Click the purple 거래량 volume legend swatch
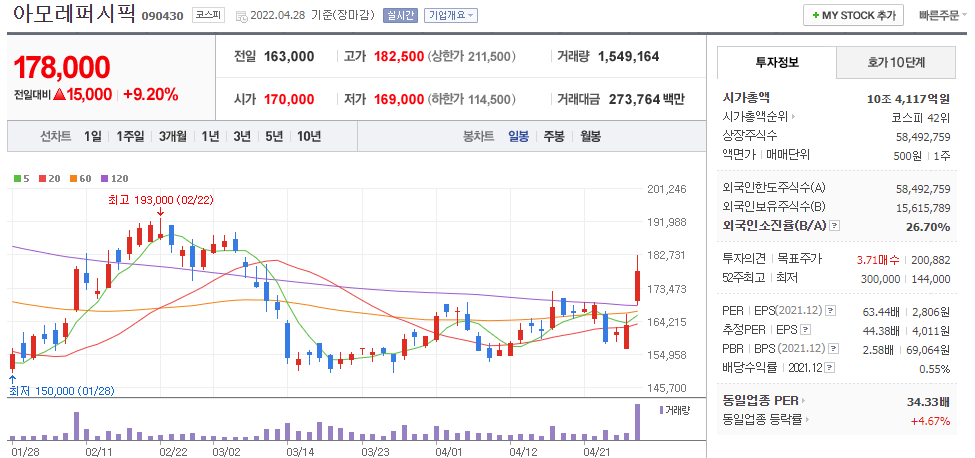 [661, 410]
